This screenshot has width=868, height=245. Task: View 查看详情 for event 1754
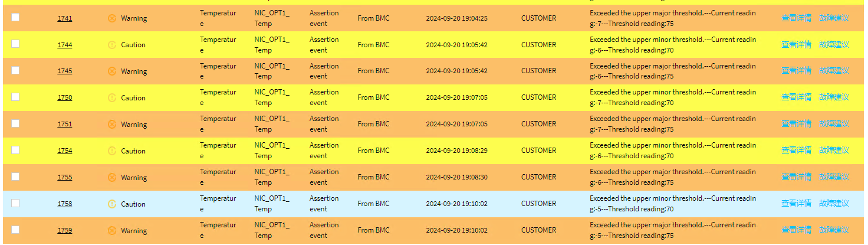tap(796, 151)
